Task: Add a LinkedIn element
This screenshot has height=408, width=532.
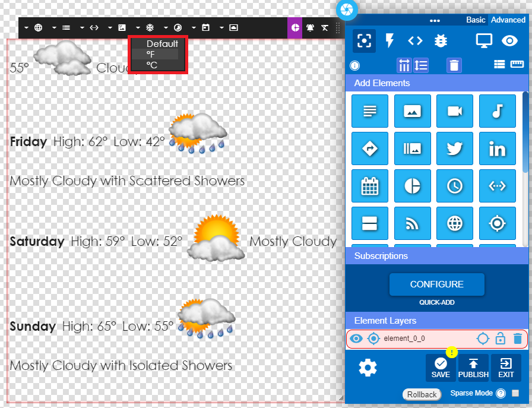Action: click(497, 148)
